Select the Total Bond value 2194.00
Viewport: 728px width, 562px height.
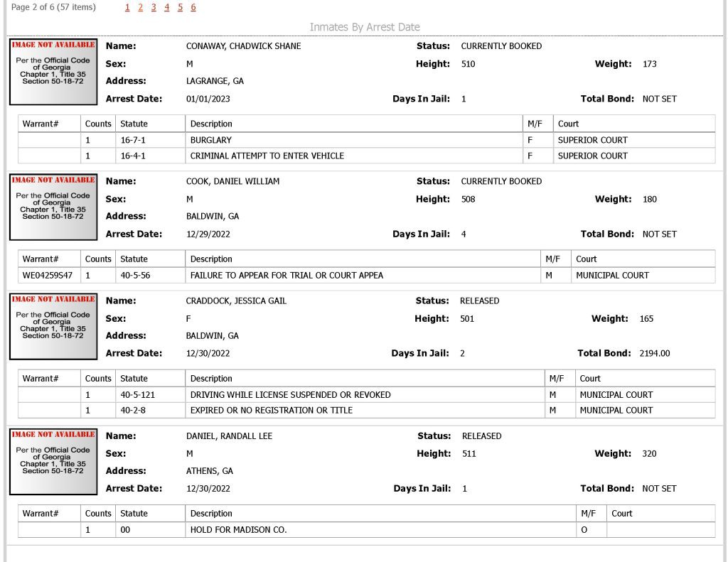click(655, 353)
